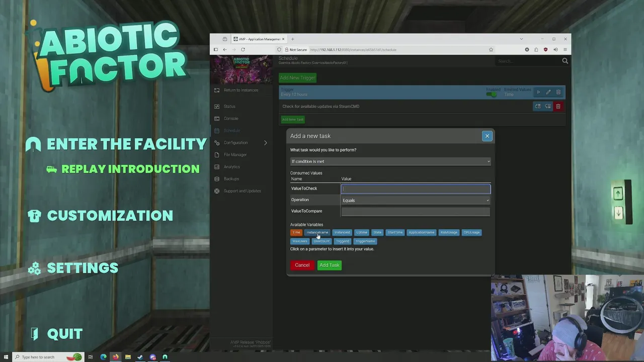This screenshot has width=644, height=362.
Task: Insert the InstanceId variable
Action: tap(342, 232)
